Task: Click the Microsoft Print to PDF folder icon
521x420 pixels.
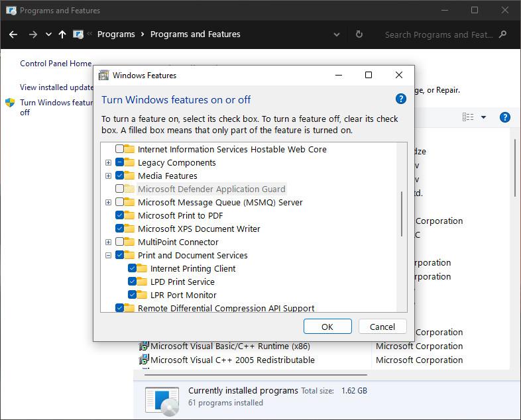Action: tap(129, 215)
